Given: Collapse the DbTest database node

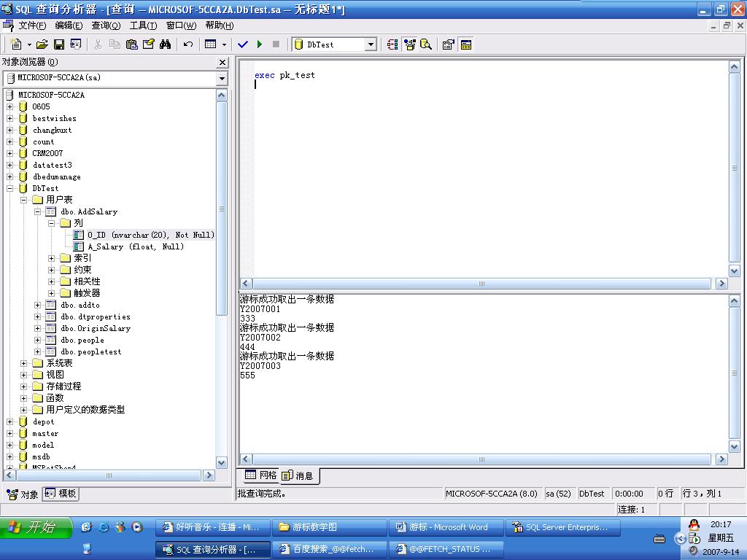Looking at the screenshot, I should coord(10,188).
